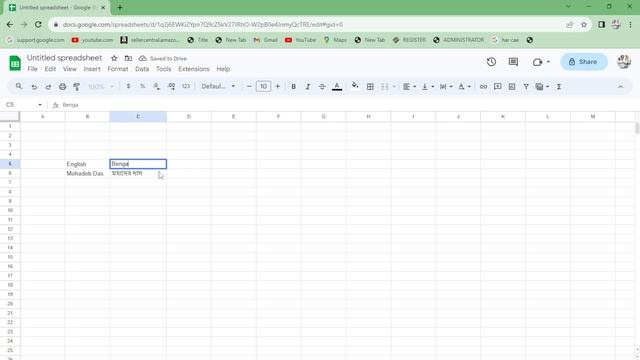The height and width of the screenshot is (360, 640).
Task: Open vertical align dropdown
Action: (x=428, y=87)
